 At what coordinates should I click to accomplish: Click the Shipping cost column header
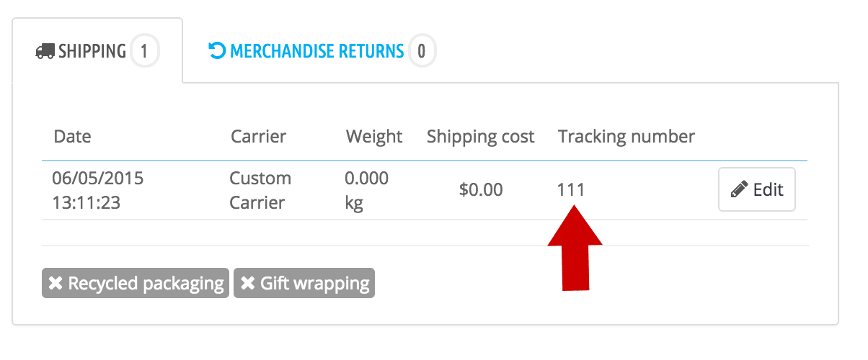481,136
